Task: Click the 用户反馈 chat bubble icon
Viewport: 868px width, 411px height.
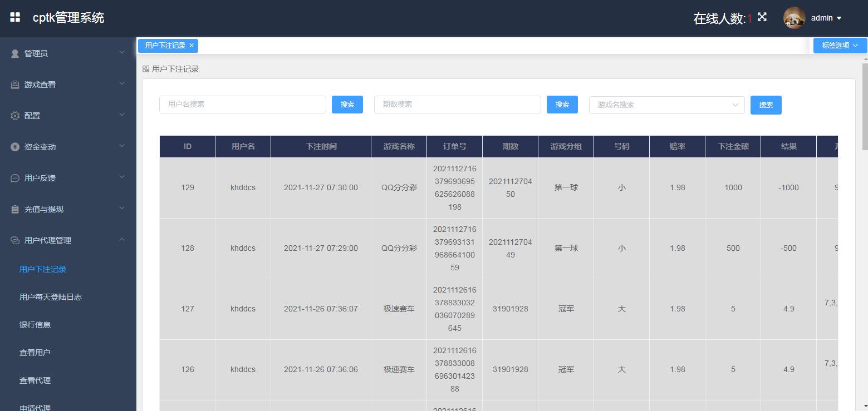Action: [x=15, y=178]
